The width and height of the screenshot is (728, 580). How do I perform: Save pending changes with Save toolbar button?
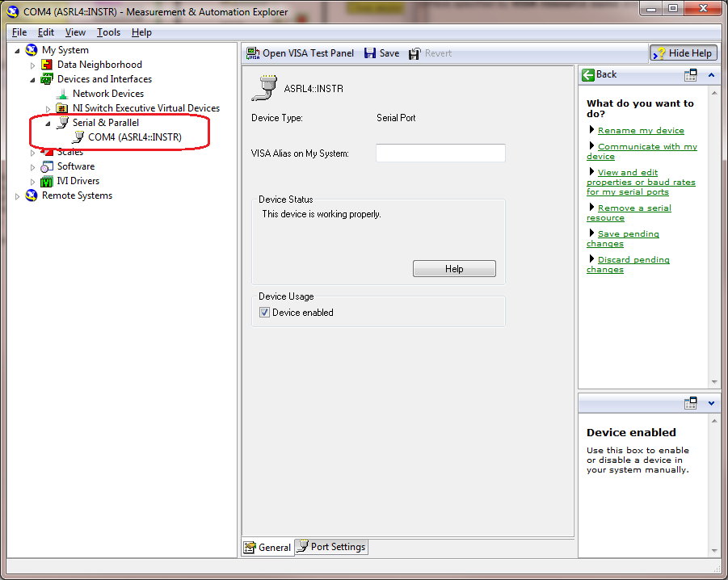click(381, 53)
